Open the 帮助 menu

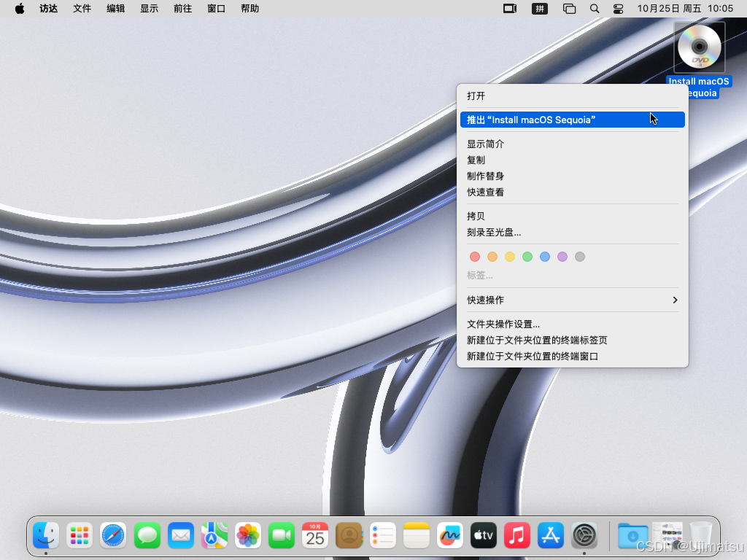click(249, 9)
